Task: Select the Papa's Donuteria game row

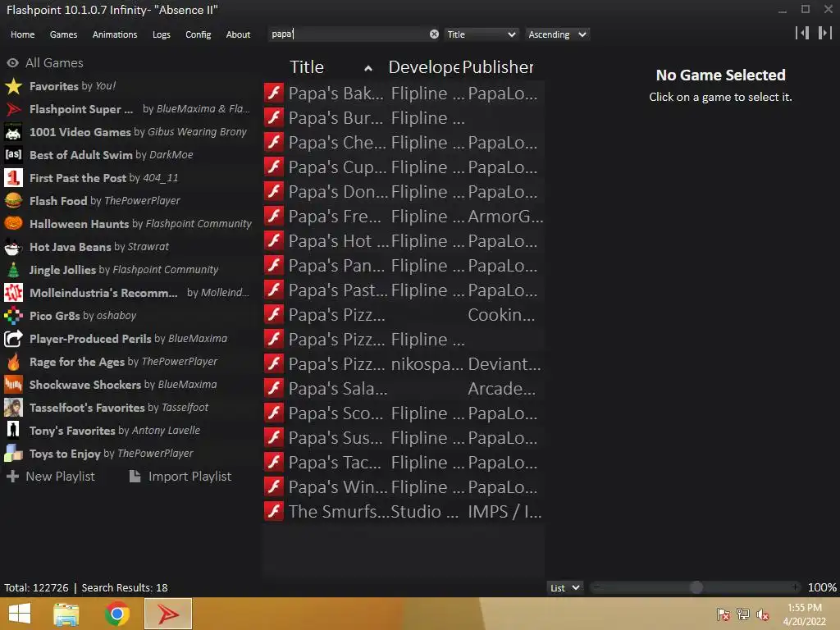Action: click(404, 191)
